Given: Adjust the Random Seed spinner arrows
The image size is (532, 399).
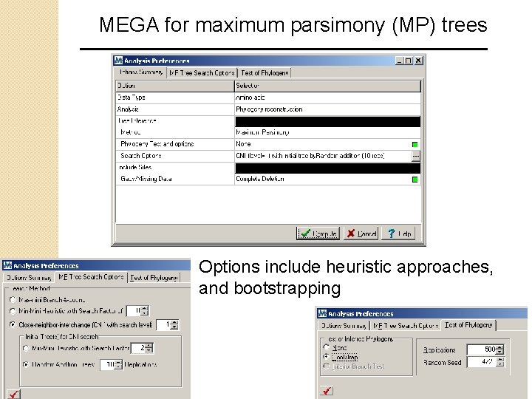Looking at the screenshot, I should pyautogui.click(x=500, y=362).
